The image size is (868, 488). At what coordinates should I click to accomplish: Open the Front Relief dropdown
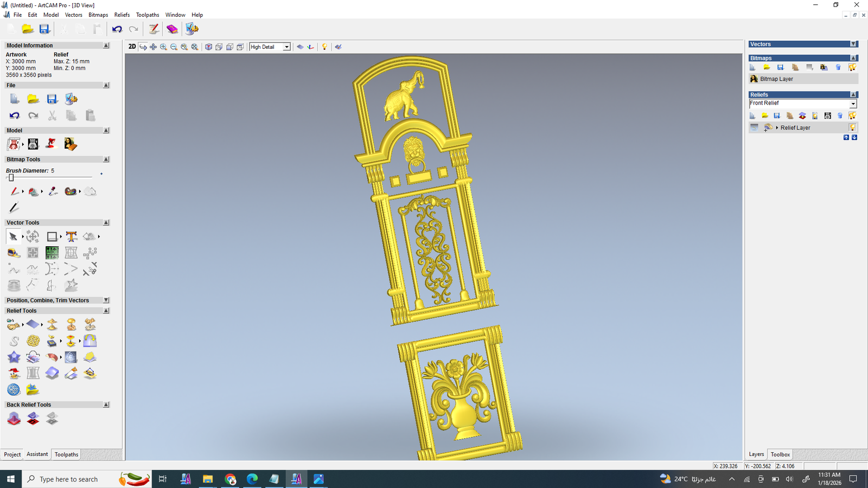(x=853, y=104)
